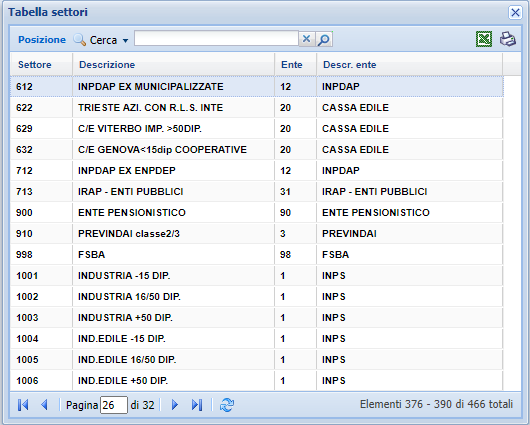Focus the search text field

click(216, 39)
